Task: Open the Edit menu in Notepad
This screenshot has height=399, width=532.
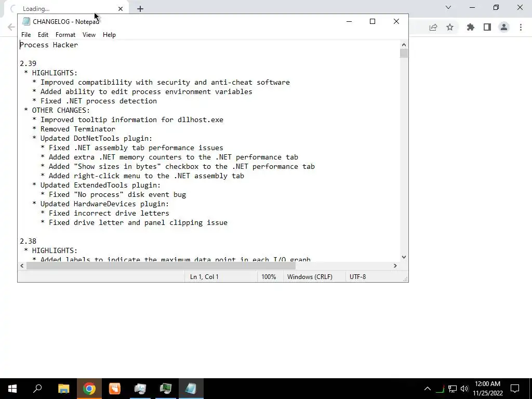Action: 43,35
